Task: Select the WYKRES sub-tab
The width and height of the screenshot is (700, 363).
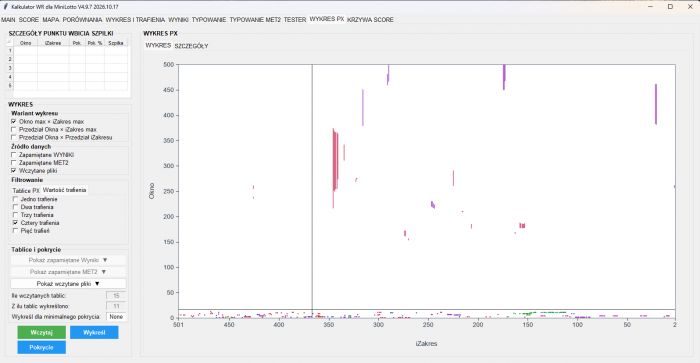Action: (158, 46)
